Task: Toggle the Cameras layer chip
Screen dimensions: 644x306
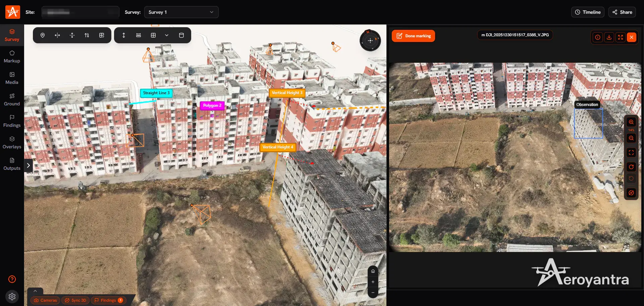Action: pos(45,300)
